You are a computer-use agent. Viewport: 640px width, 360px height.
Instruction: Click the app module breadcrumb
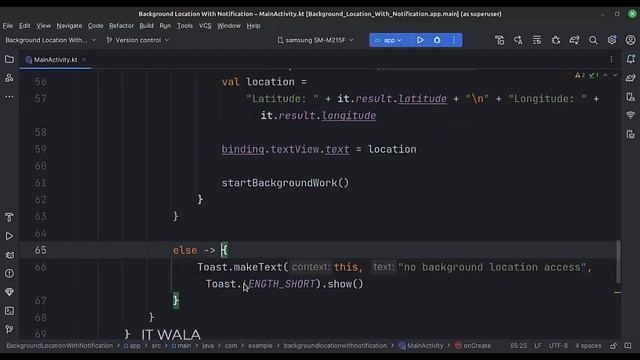[132, 346]
